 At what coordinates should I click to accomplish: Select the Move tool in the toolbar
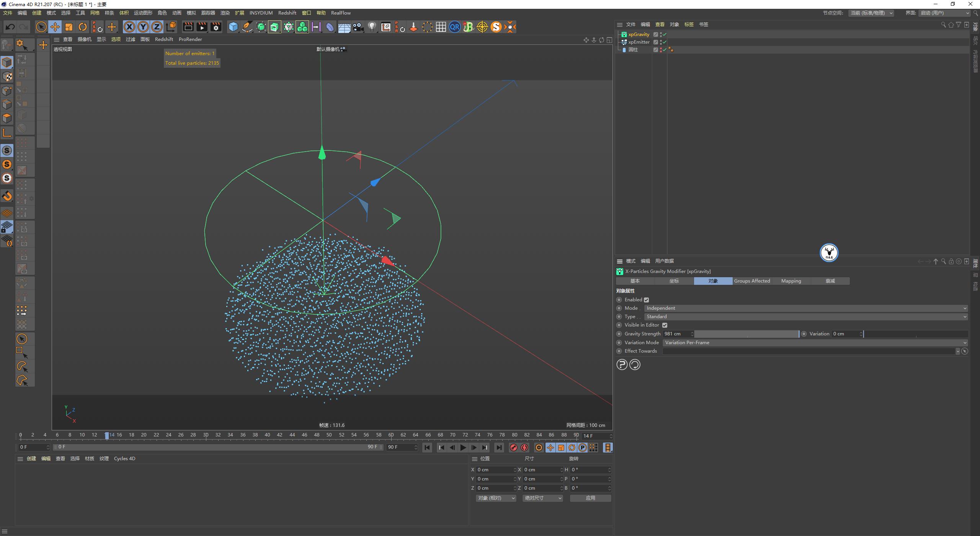55,27
